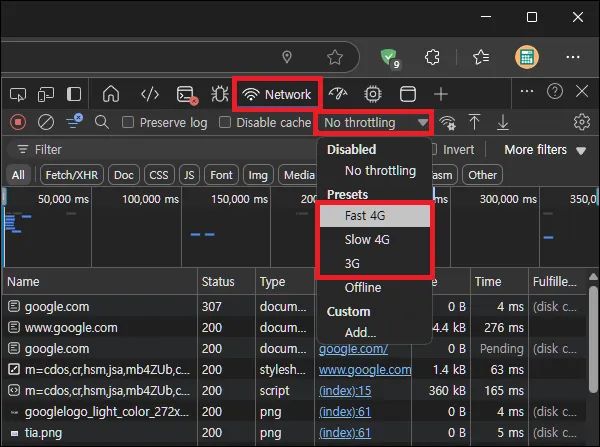Stop recording network log
Image resolution: width=600 pixels, height=447 pixels.
point(18,122)
